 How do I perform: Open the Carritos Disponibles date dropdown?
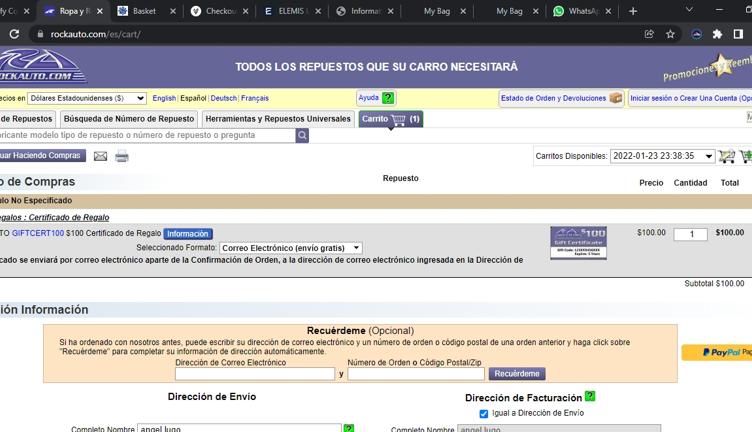point(662,156)
